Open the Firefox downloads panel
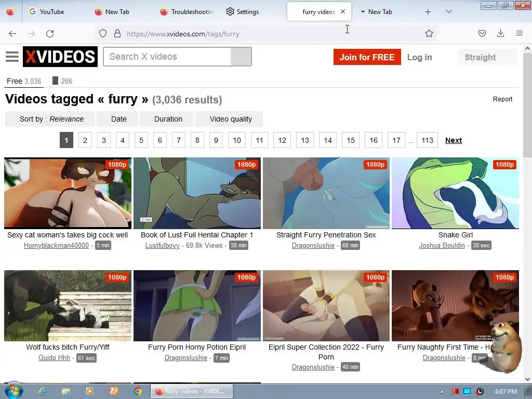 (500, 33)
